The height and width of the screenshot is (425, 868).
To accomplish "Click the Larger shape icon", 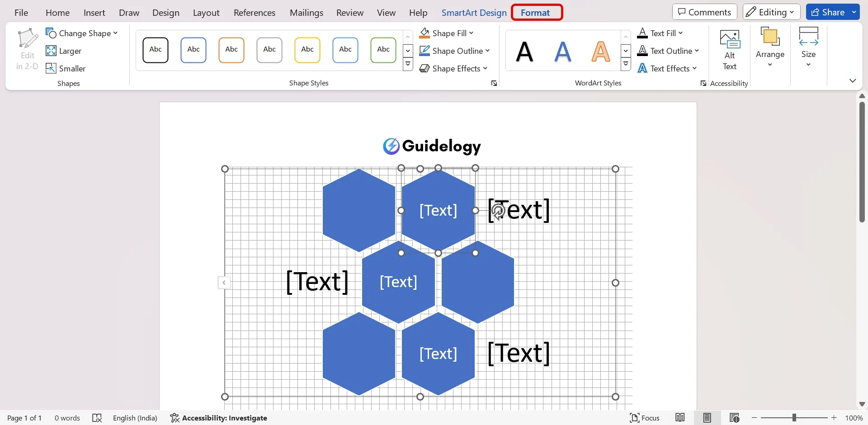I will click(x=51, y=51).
